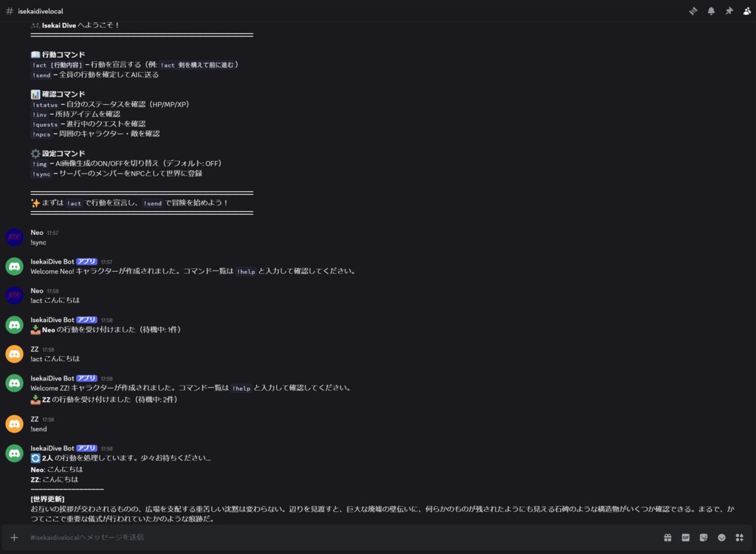The height and width of the screenshot is (554, 756).
Task: Click bot avatar on Welcome ZZ message
Action: [15, 383]
